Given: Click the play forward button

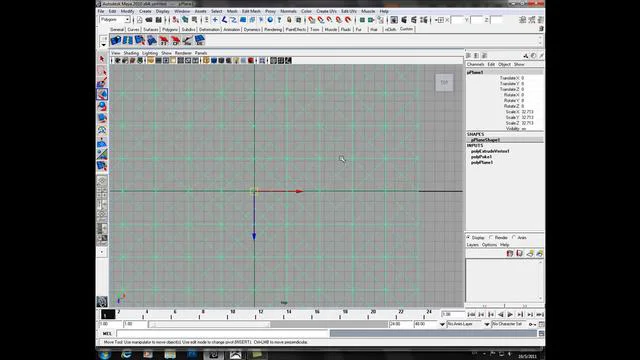Looking at the screenshot, I should tap(510, 314).
